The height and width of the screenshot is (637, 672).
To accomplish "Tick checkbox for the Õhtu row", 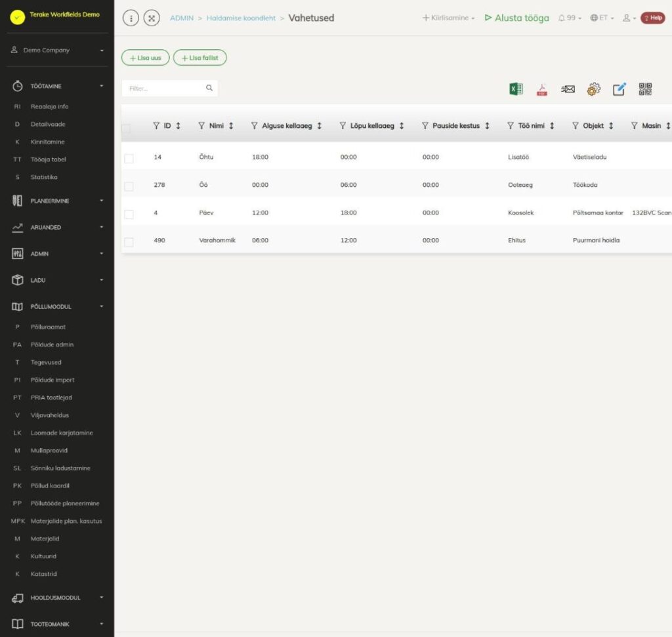I will [129, 159].
